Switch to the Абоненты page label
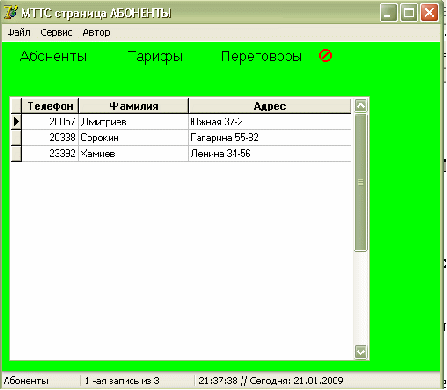Viewport: 447px width, 390px height. coord(53,56)
